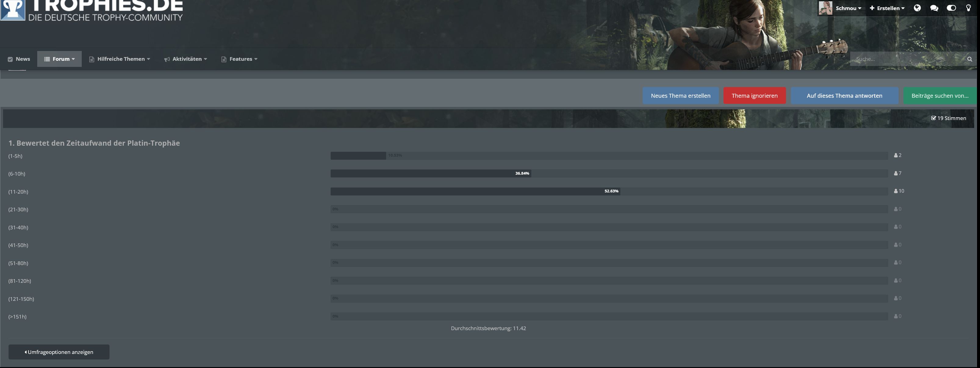980x368 pixels.
Task: Click the 10.53% progress bar for (1-5h)
Action: click(609, 155)
